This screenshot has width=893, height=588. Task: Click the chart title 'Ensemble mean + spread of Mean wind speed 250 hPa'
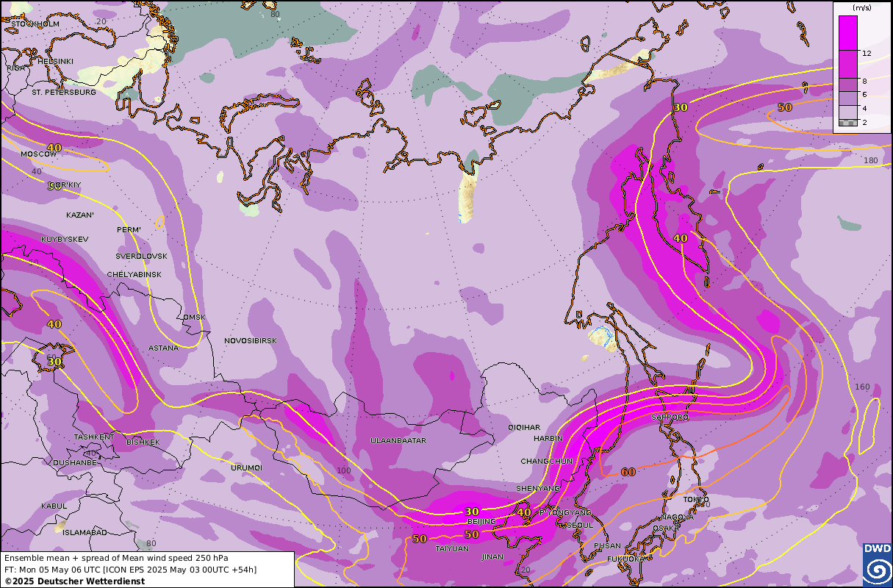click(116, 558)
